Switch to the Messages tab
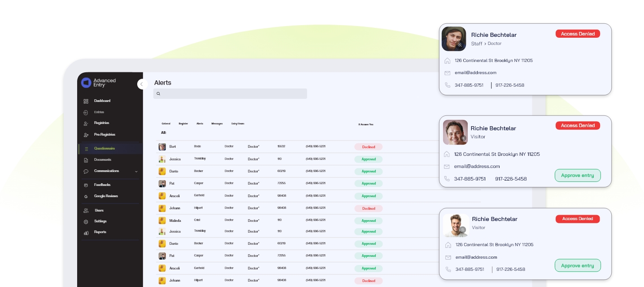 point(217,124)
